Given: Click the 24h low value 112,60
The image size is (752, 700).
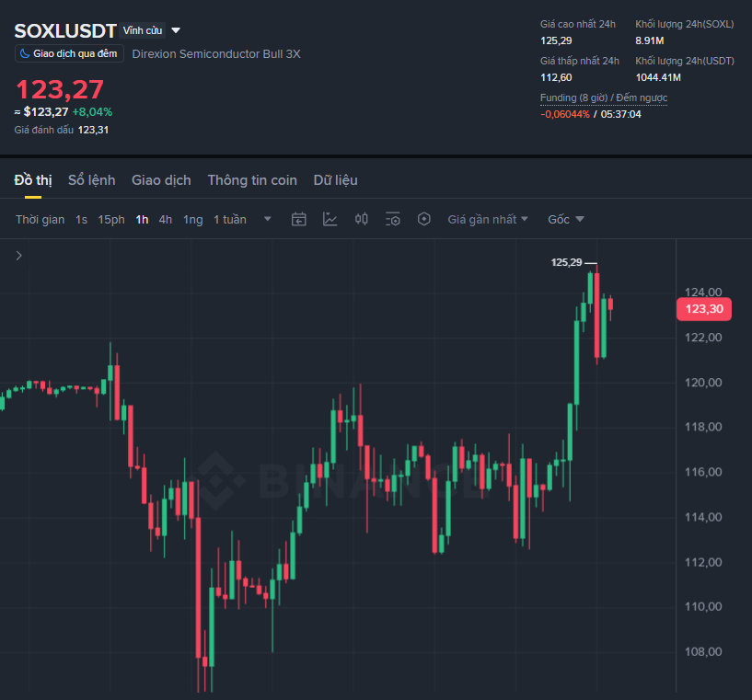Looking at the screenshot, I should (556, 77).
